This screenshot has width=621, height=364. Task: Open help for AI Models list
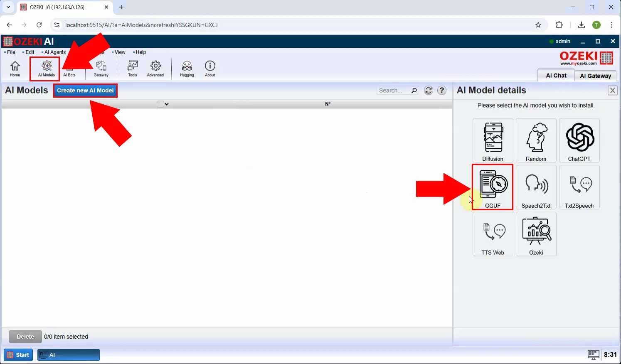442,91
